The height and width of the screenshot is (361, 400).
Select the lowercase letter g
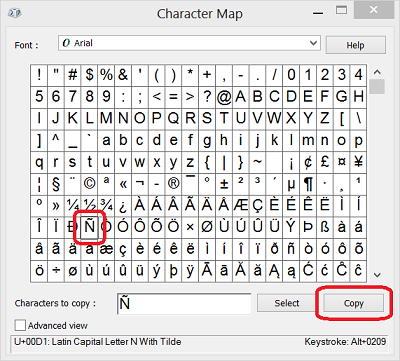(207, 140)
